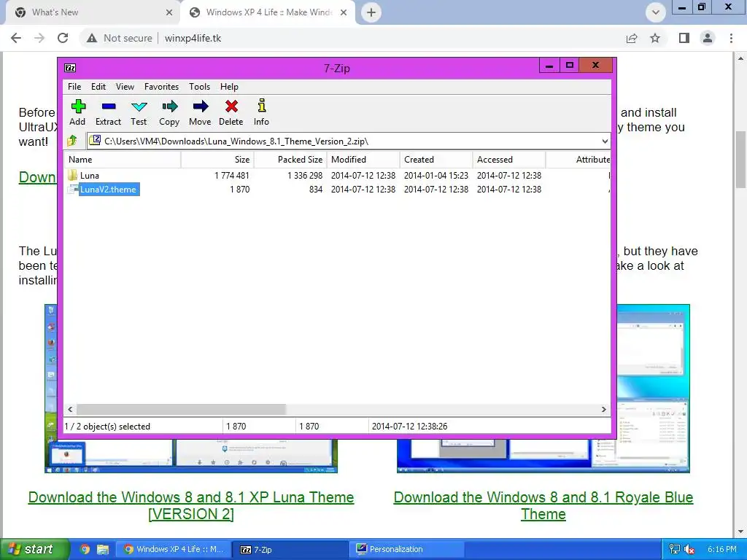Open the Chrome tab search dropdown

(656, 12)
